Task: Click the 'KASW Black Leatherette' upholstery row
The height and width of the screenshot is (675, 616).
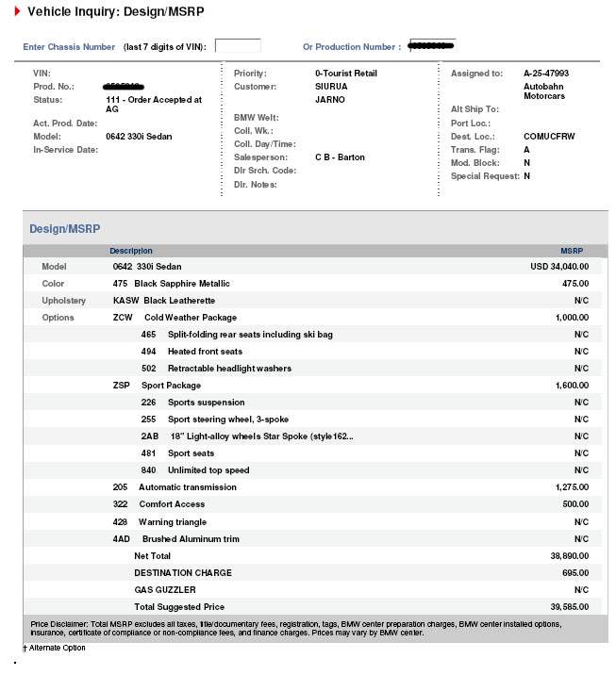Action: 313,301
